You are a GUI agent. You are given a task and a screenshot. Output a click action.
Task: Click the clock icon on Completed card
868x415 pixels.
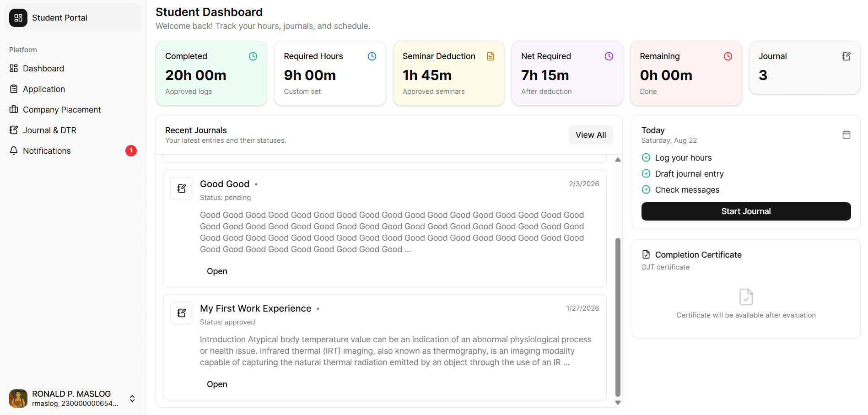253,56
